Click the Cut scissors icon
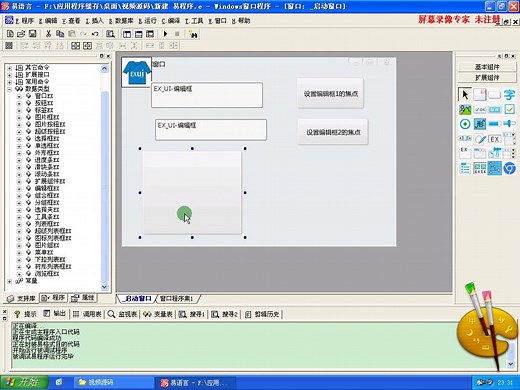 [x=48, y=34]
